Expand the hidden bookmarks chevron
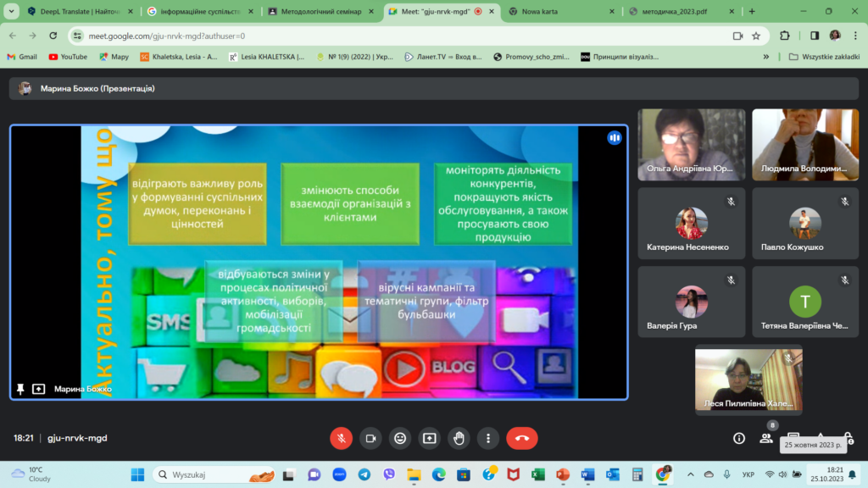Image resolution: width=868 pixels, height=488 pixels. pyautogui.click(x=766, y=57)
